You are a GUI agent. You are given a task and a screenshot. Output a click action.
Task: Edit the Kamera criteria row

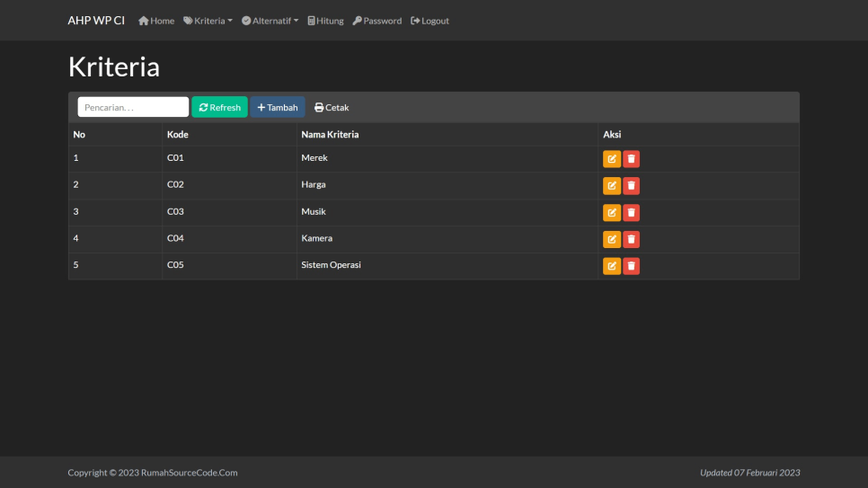[612, 239]
